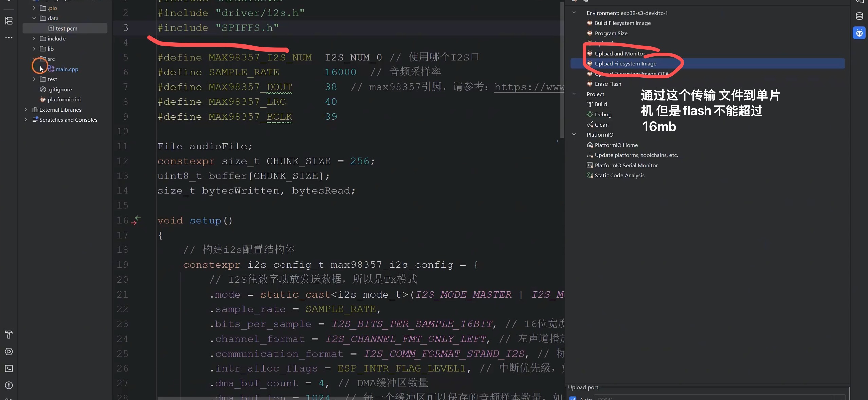
Task: Toggle the PlatformIO tool window icon
Action: click(859, 33)
